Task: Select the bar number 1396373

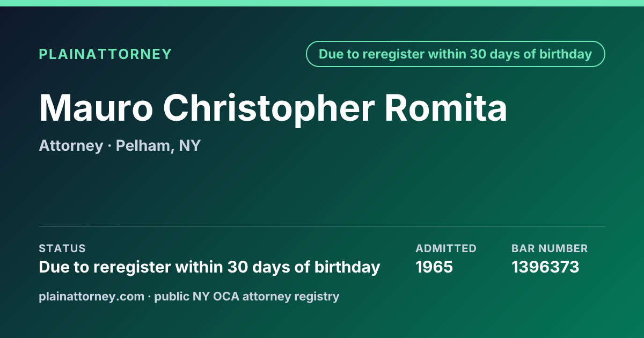Action: pyautogui.click(x=545, y=267)
